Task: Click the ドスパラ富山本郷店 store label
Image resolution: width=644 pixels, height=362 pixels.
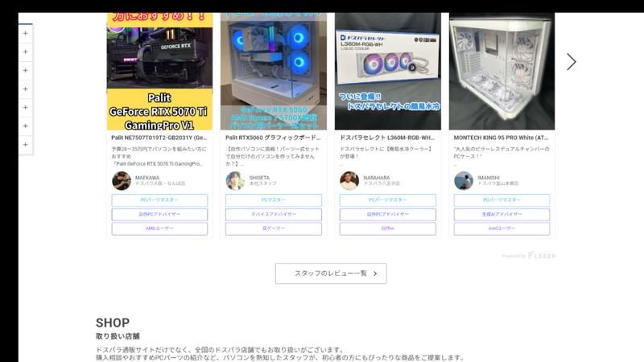Action: tap(498, 183)
